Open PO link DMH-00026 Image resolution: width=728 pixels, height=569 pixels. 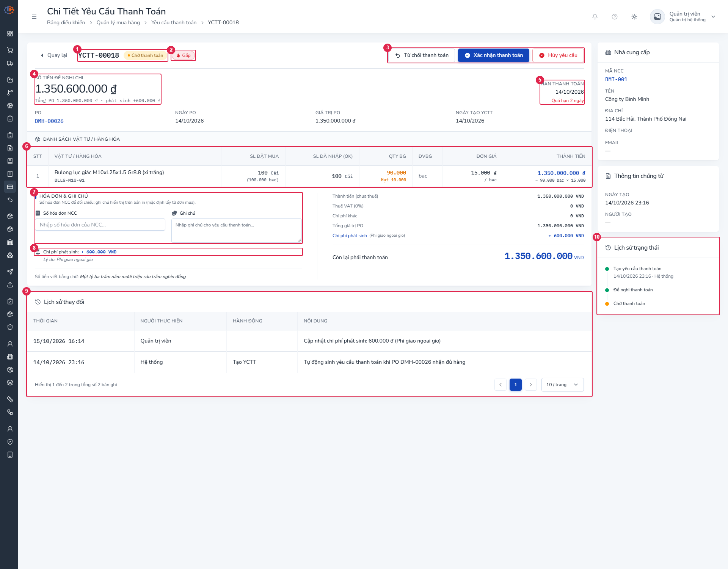tap(49, 121)
